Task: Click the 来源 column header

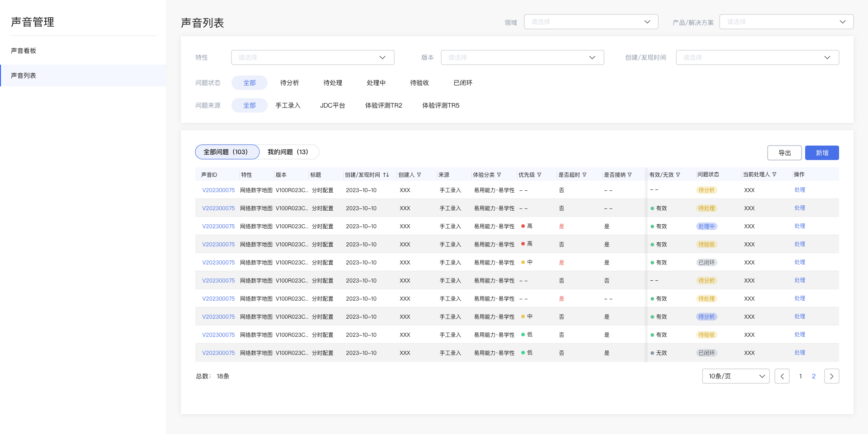Action: [444, 175]
